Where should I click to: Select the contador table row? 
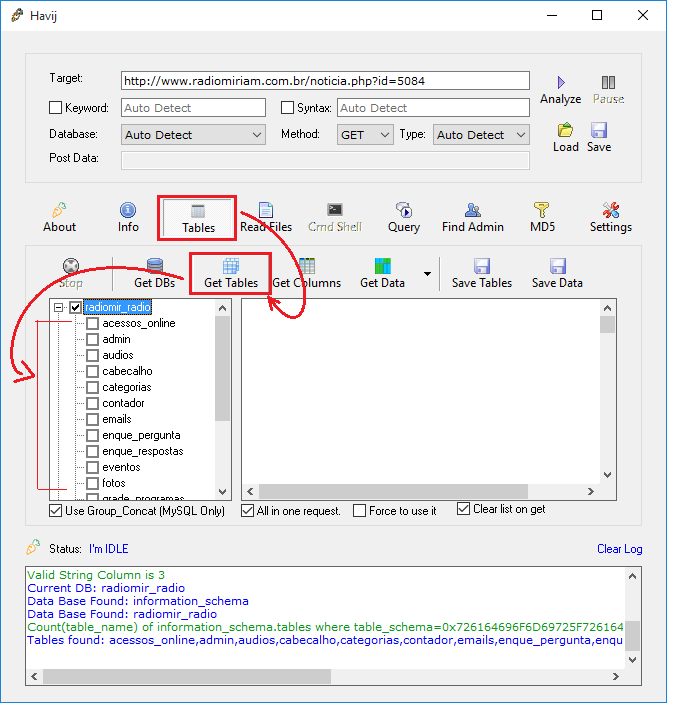(x=123, y=403)
